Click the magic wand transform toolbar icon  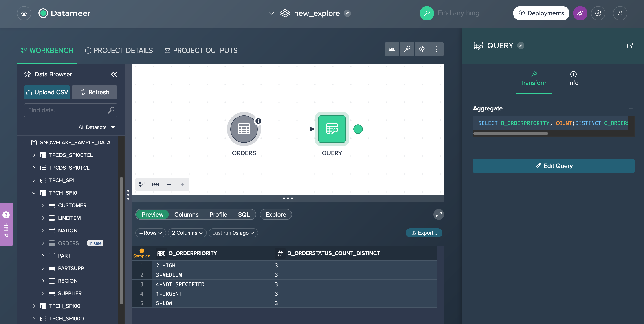point(407,49)
